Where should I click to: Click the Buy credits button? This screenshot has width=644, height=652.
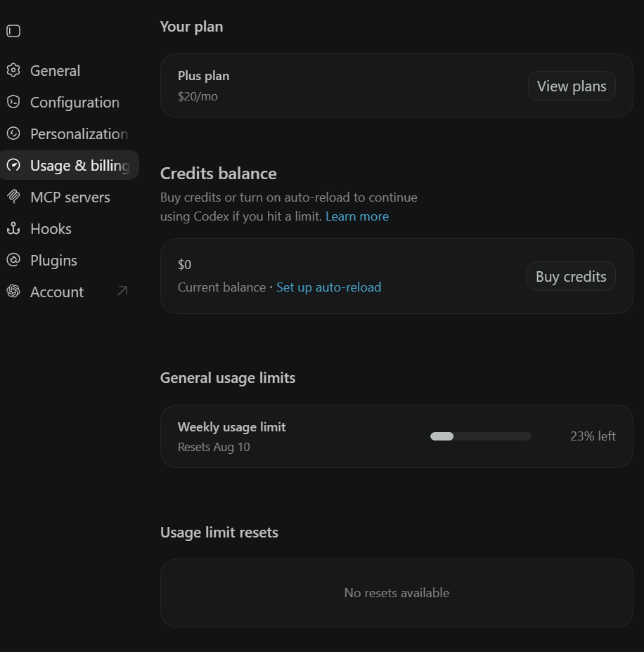pyautogui.click(x=571, y=277)
